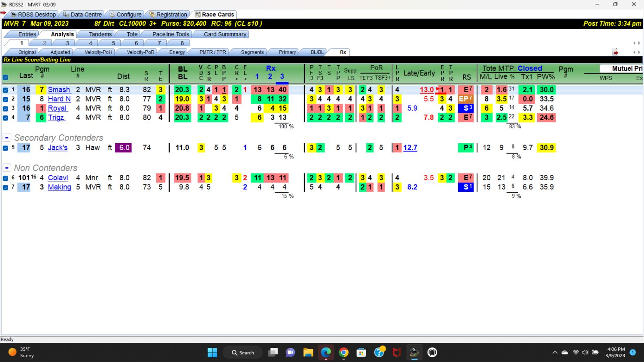This screenshot has height=362, width=644.
Task: Click the 13.0 Late/Early link for Smash
Action: [426, 90]
